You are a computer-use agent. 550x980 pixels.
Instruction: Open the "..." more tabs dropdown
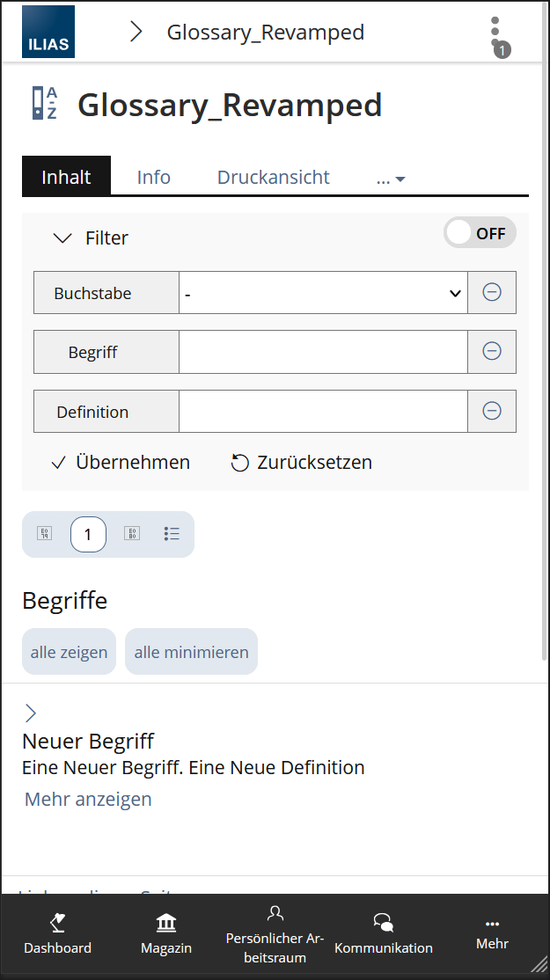pyautogui.click(x=390, y=178)
